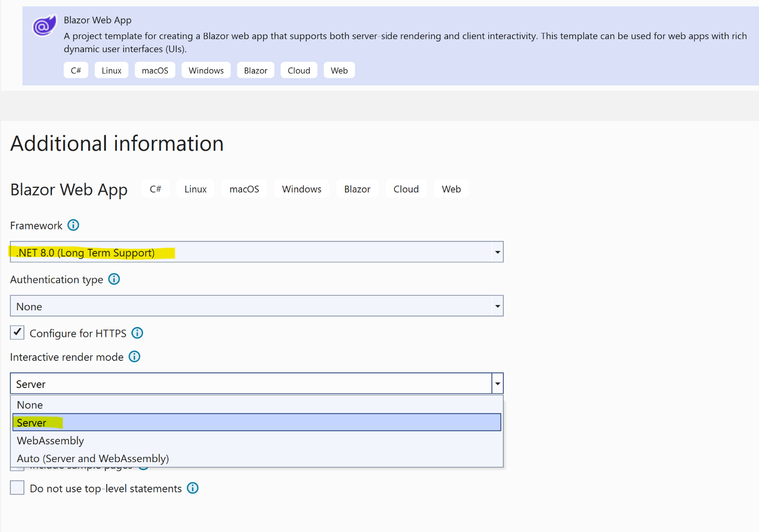Click the C# tag in template banner
The height and width of the screenshot is (532, 759).
click(x=76, y=70)
